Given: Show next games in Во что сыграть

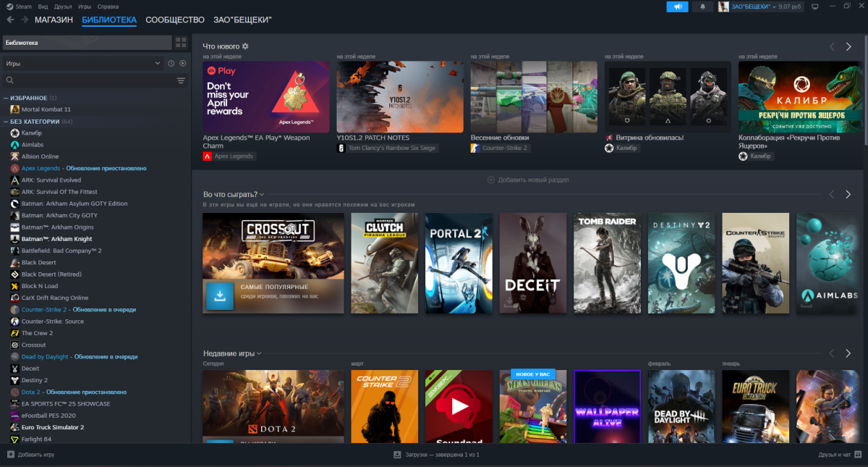Looking at the screenshot, I should tap(848, 194).
